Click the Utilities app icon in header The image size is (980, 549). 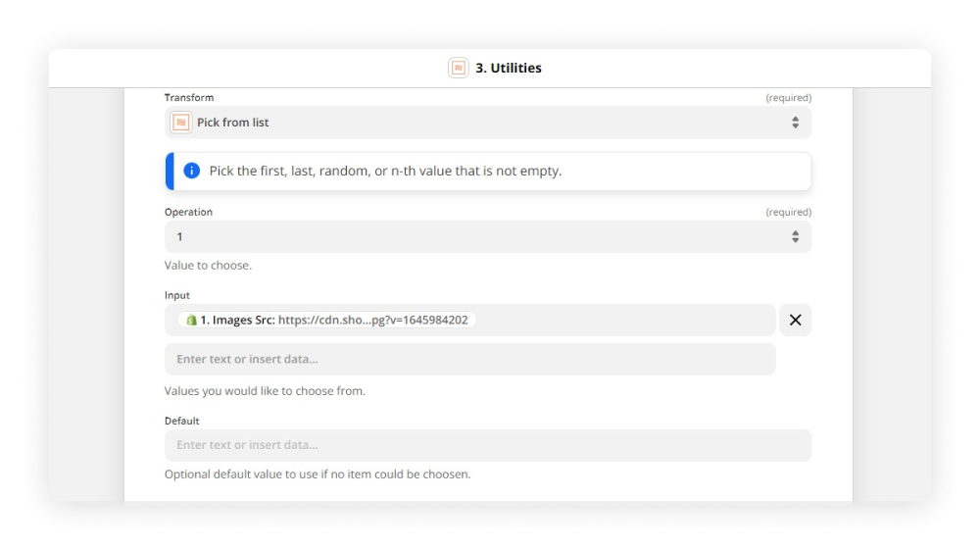click(458, 68)
